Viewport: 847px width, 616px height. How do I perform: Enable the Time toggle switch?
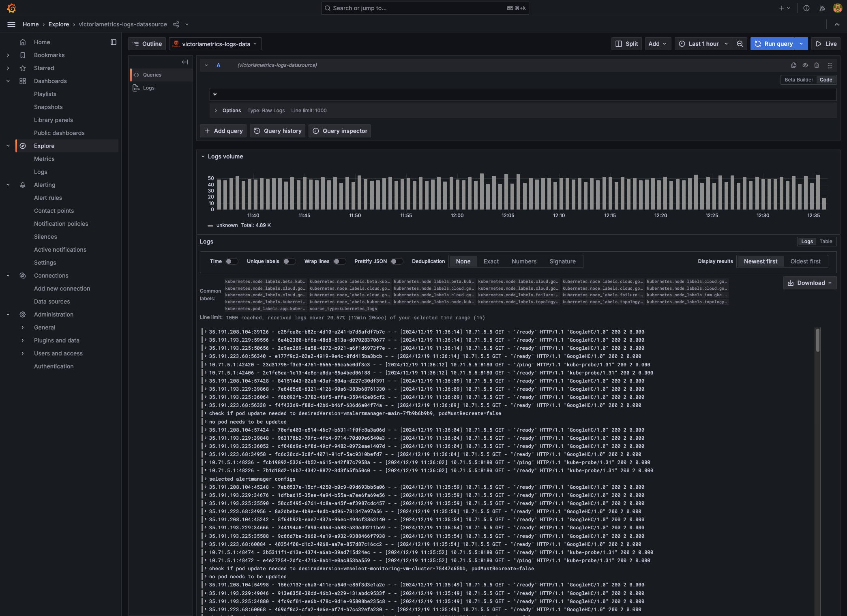tap(232, 261)
